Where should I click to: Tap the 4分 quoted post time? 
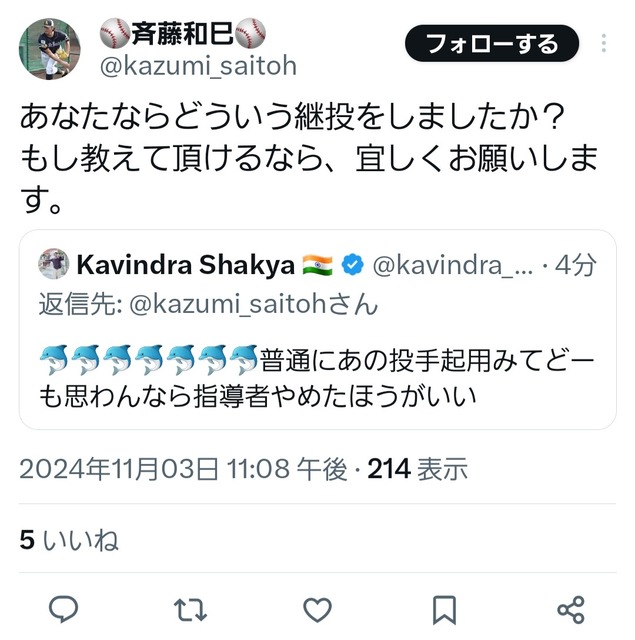click(x=575, y=265)
